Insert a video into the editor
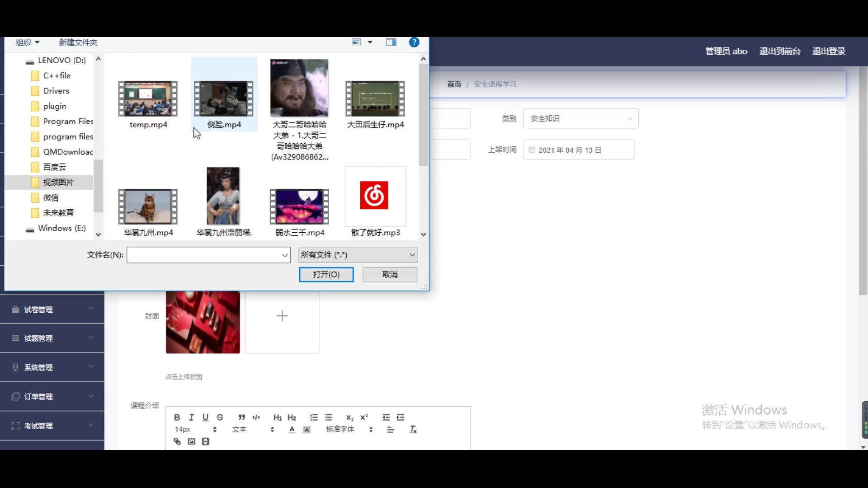 pyautogui.click(x=206, y=441)
